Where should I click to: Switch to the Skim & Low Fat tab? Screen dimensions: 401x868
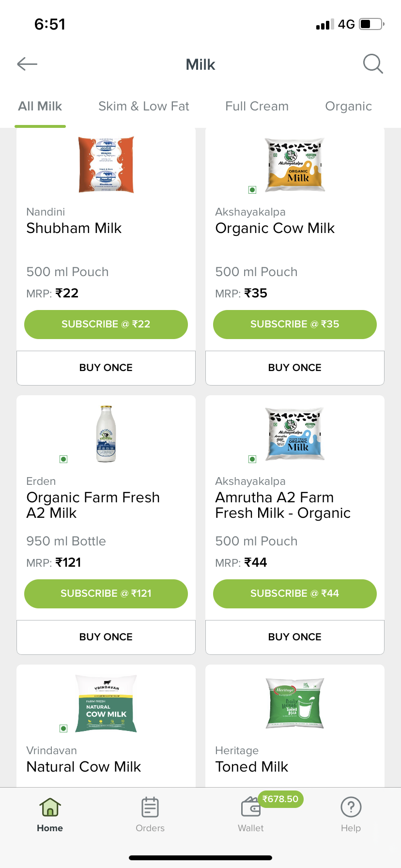(x=143, y=106)
